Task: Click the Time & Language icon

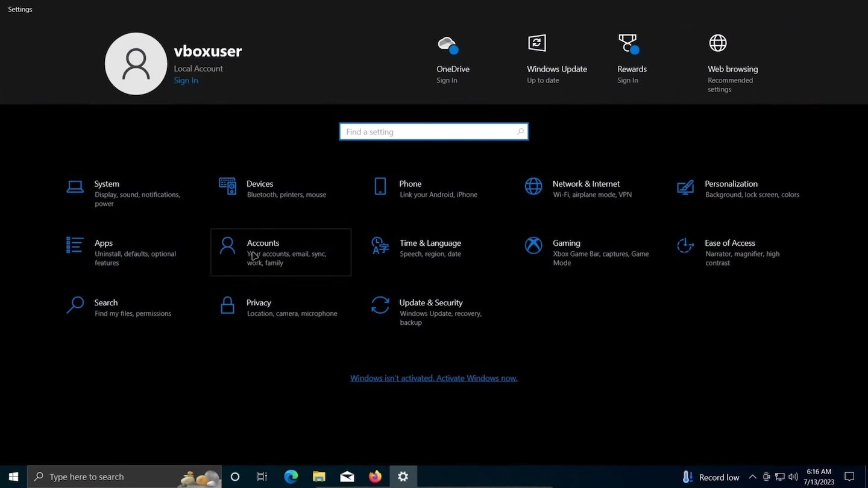Action: 380,245
